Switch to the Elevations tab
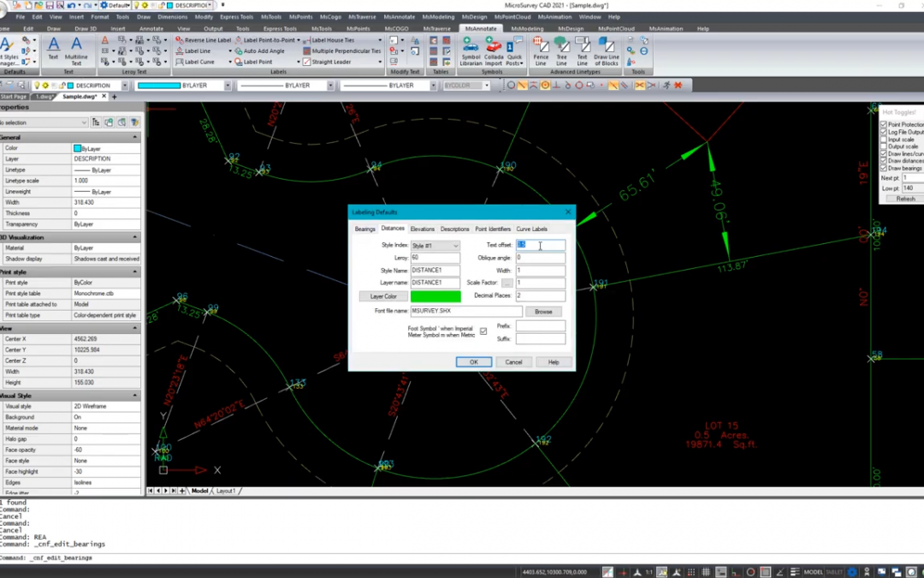 422,229
